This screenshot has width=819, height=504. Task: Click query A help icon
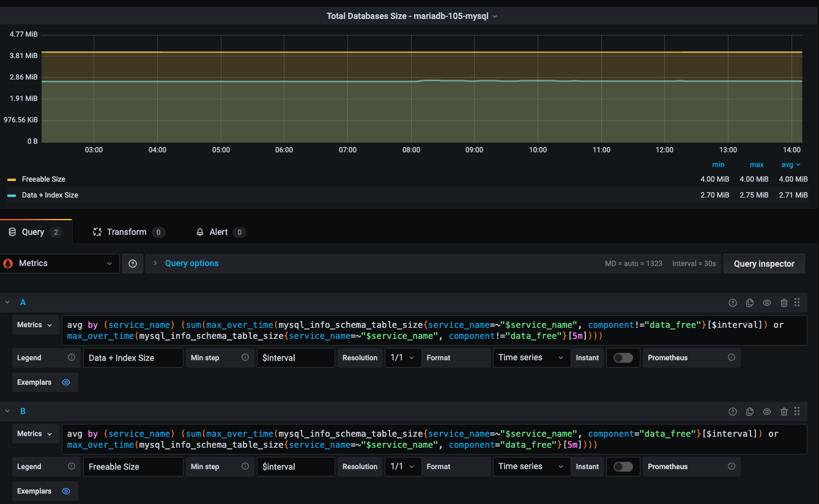(x=732, y=303)
